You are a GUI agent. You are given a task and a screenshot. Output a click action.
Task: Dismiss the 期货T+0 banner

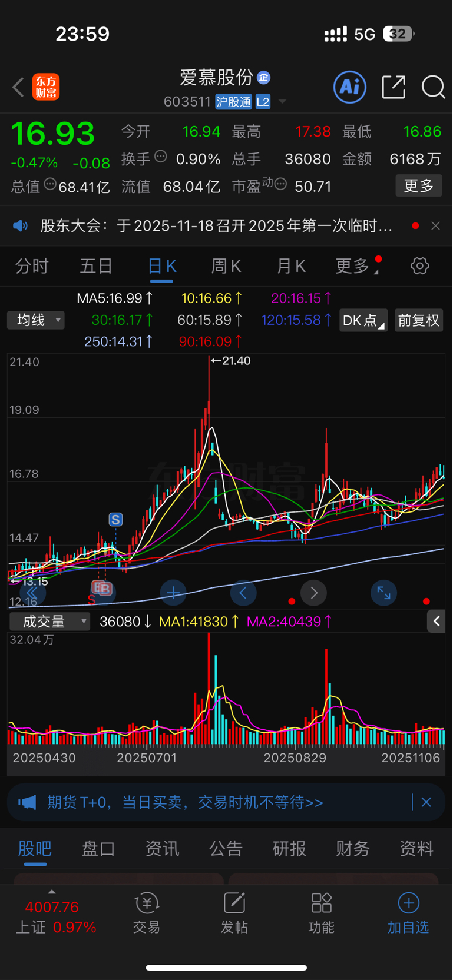[x=426, y=802]
